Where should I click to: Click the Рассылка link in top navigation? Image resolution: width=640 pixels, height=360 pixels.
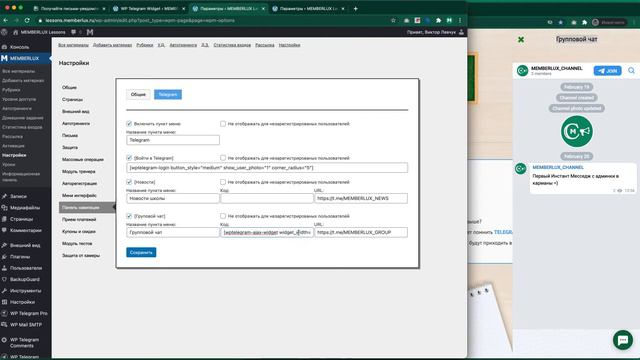tap(264, 45)
